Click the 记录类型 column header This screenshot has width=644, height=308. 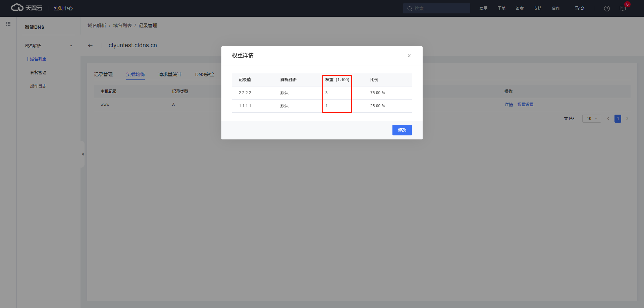click(180, 91)
